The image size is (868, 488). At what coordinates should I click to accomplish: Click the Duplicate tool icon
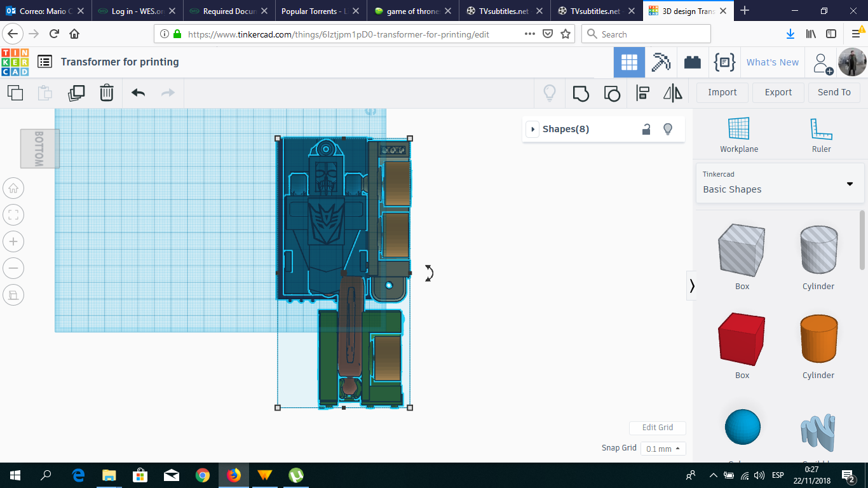point(76,93)
